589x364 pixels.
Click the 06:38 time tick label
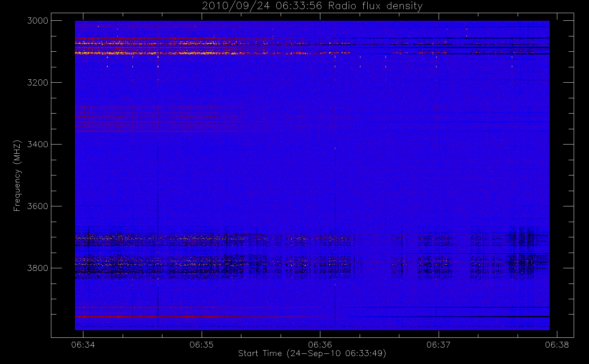[557, 345]
